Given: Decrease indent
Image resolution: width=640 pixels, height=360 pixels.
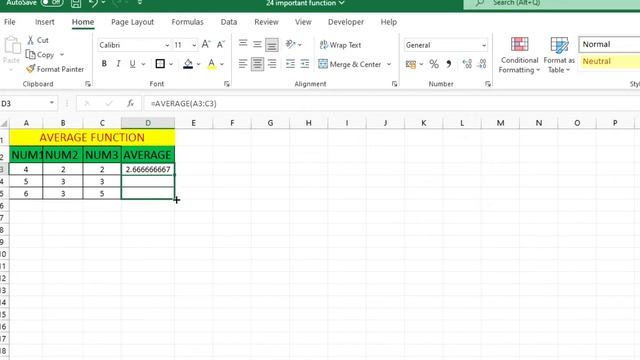Looking at the screenshot, I should [290, 64].
